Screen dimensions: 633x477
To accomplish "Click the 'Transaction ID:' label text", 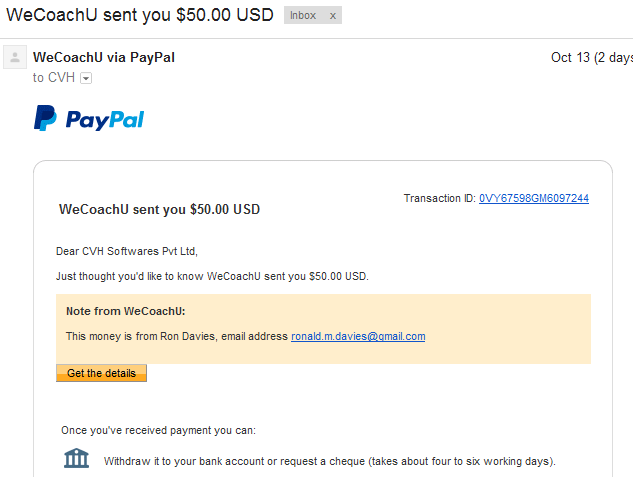I will [440, 198].
